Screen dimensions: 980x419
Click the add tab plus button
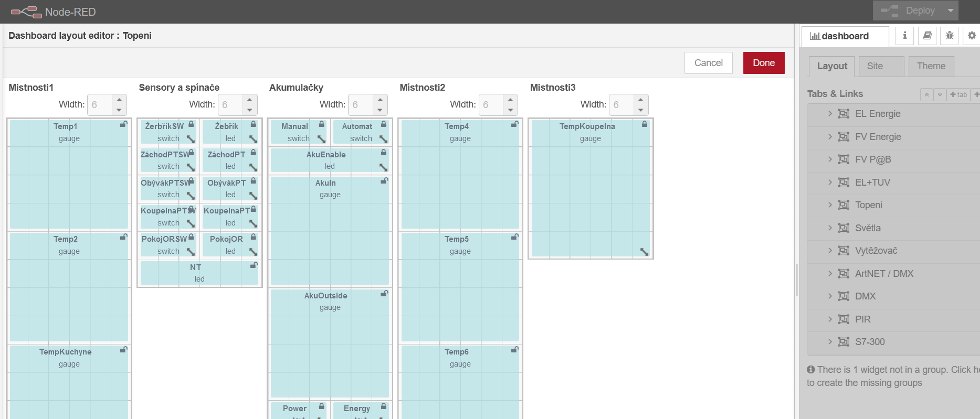pyautogui.click(x=958, y=94)
